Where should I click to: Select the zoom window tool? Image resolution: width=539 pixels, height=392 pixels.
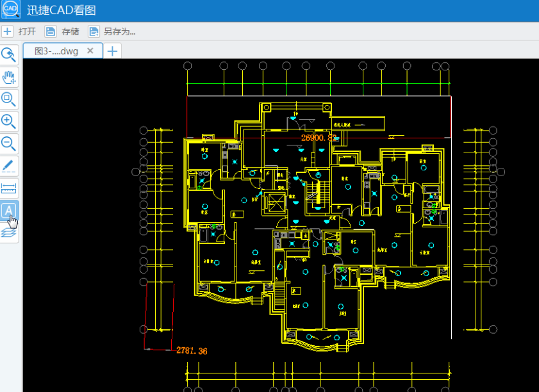9,99
